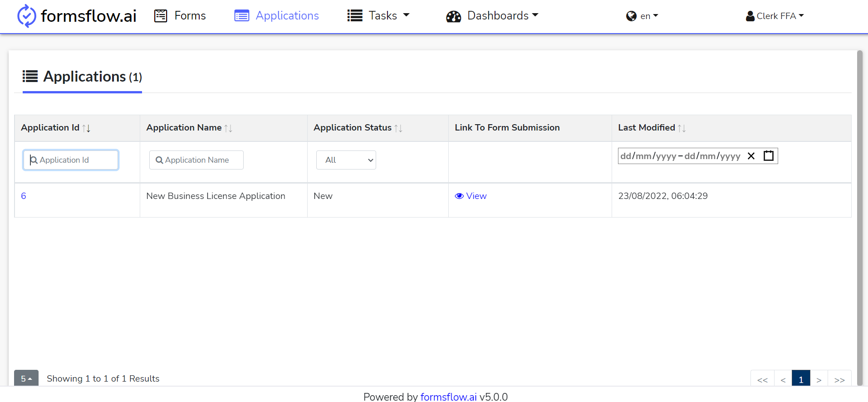
Task: Open application 6 link
Action: 24,196
